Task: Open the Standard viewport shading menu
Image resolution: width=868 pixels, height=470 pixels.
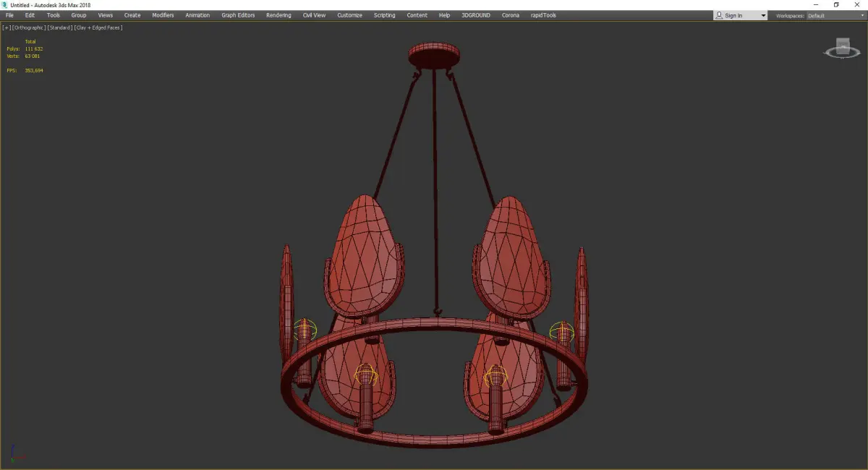Action: click(60, 27)
